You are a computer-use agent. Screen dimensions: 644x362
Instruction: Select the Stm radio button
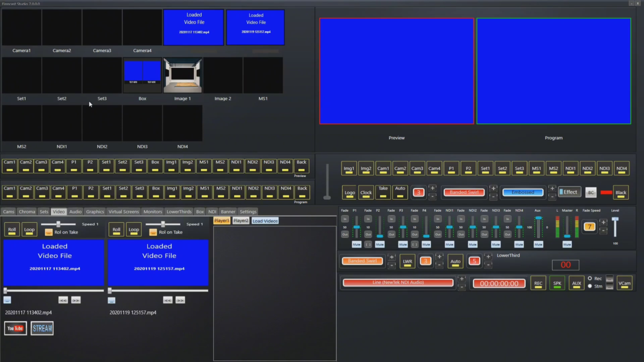coord(590,286)
